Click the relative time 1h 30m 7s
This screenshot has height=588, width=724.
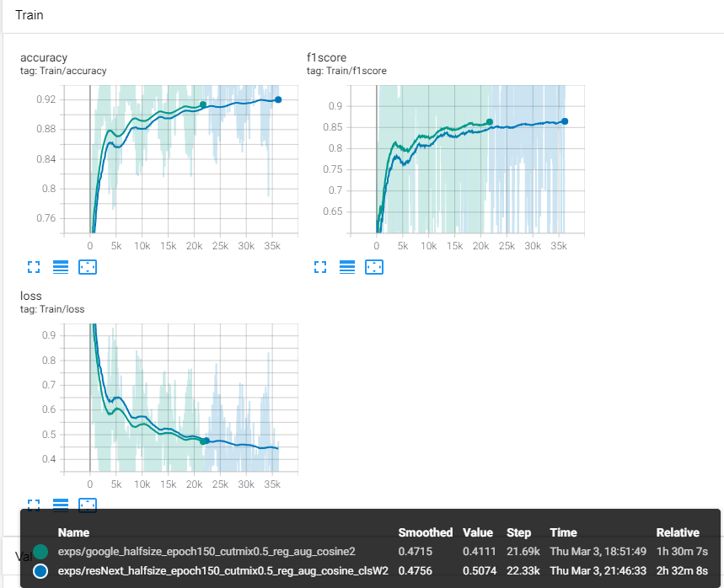(682, 552)
